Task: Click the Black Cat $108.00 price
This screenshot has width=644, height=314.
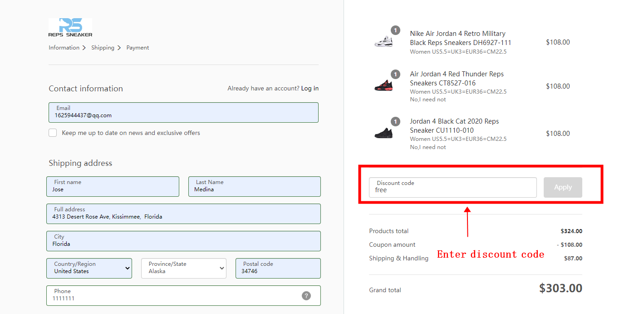Action: point(558,134)
